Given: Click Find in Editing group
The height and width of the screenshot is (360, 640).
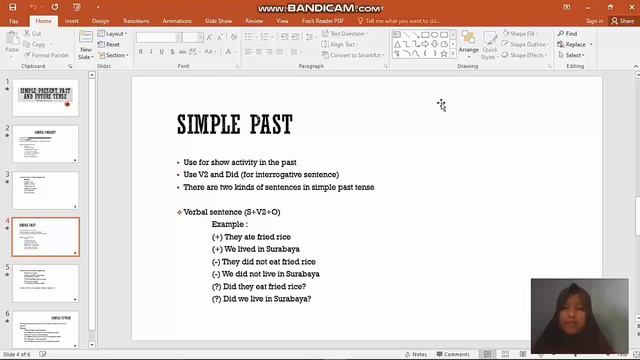Looking at the screenshot, I should tap(567, 33).
